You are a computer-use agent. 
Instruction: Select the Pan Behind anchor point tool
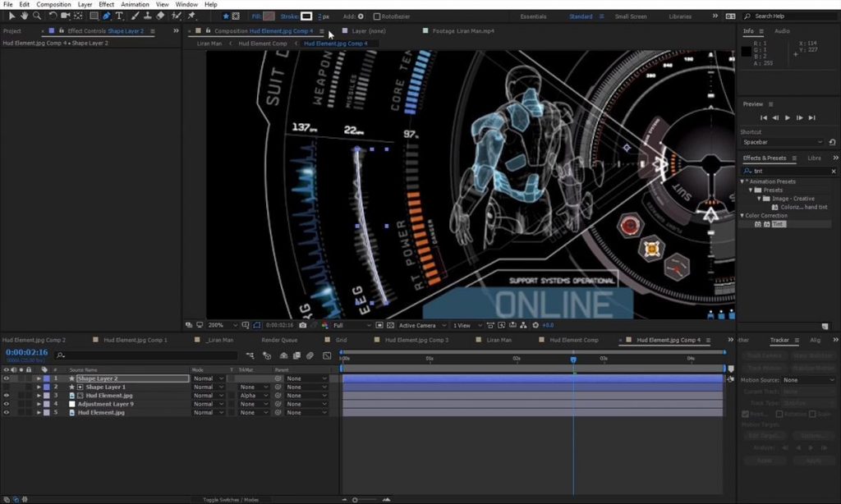[78, 16]
